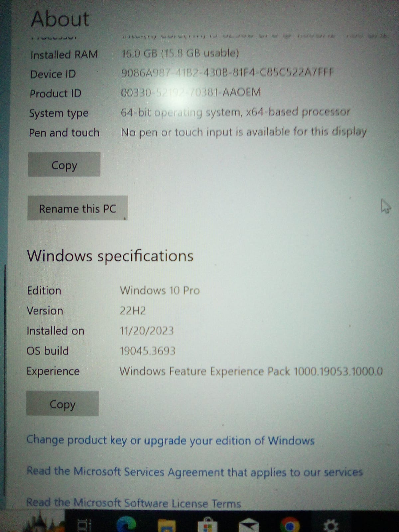Click the 'Installed RAM' label
Image resolution: width=399 pixels, height=532 pixels.
tap(64, 55)
